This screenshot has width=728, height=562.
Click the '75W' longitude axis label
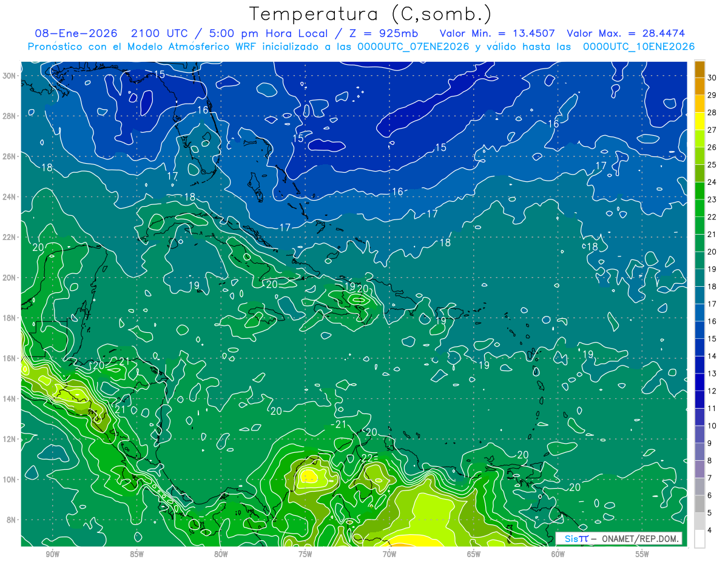[305, 554]
